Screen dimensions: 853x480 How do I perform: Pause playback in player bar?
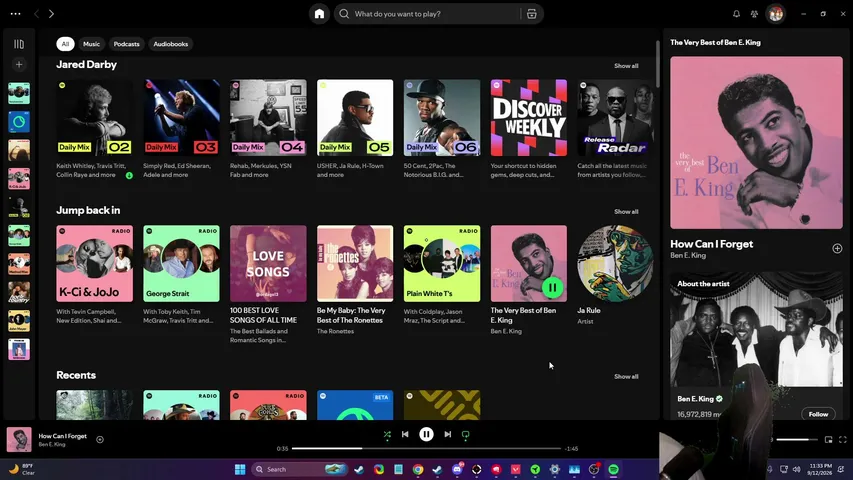click(x=426, y=434)
